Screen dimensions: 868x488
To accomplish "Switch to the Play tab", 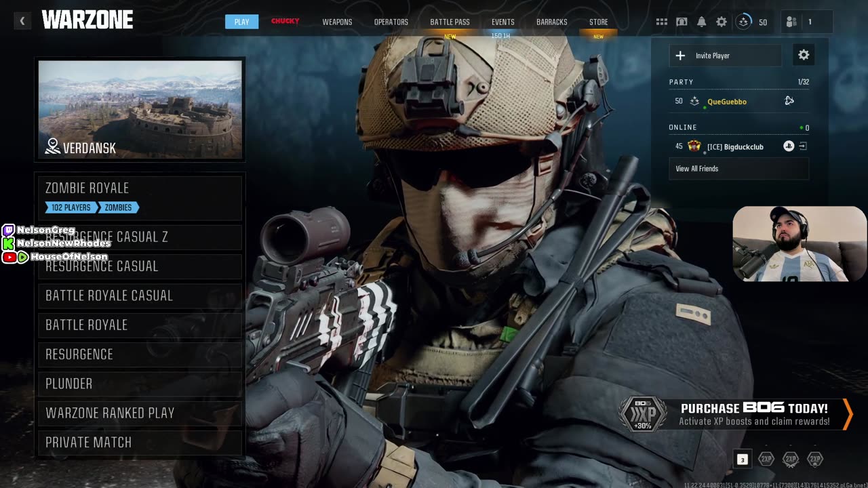I will coord(242,22).
